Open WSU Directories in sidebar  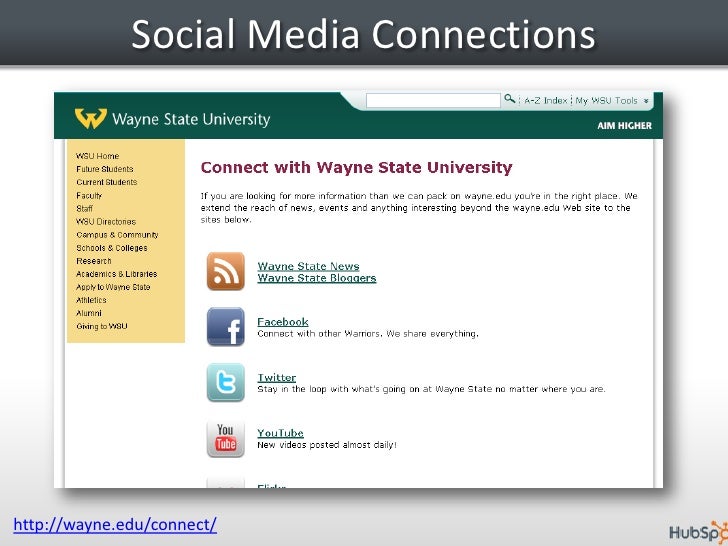tap(106, 221)
